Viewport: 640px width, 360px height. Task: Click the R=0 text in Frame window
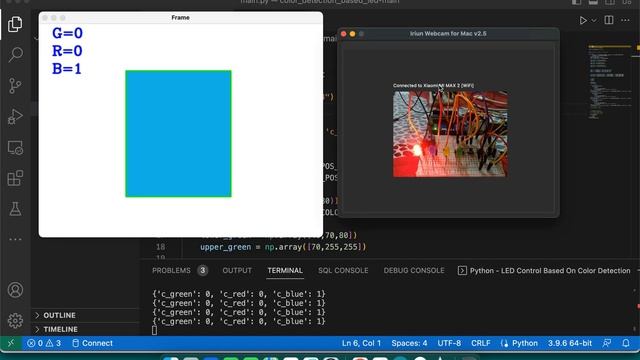coord(67,51)
